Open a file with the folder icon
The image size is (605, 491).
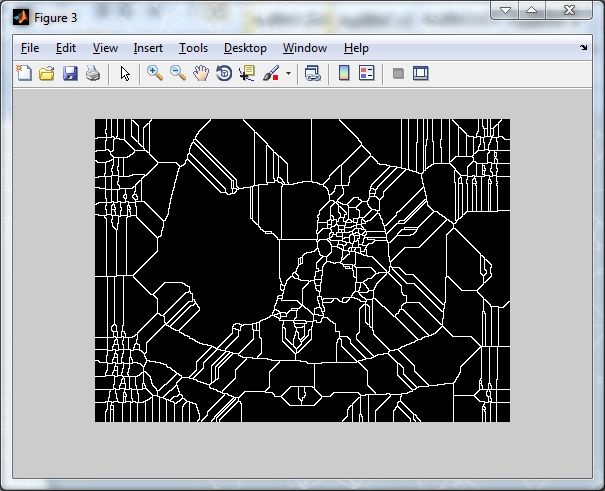pos(47,73)
